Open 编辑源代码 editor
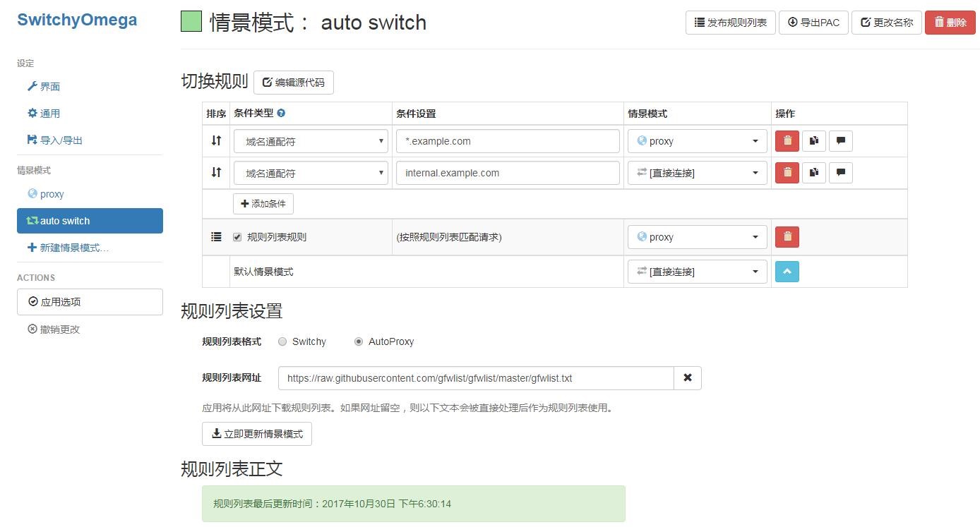980x527 pixels. [294, 83]
